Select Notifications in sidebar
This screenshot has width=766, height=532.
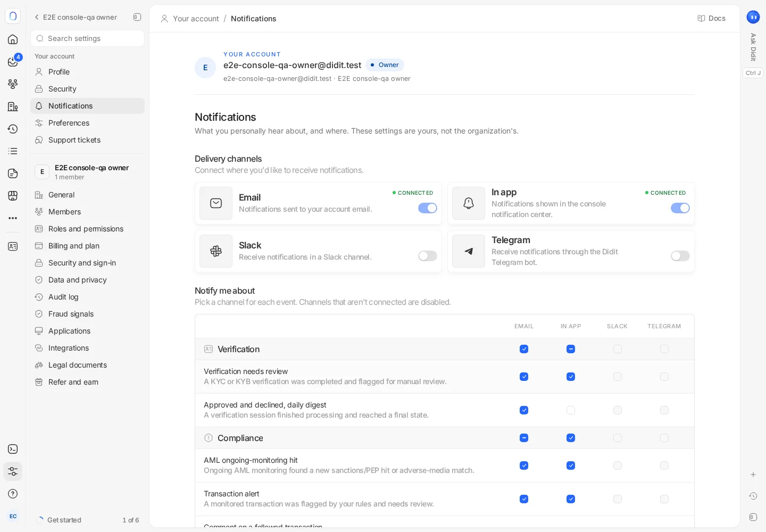click(x=87, y=106)
